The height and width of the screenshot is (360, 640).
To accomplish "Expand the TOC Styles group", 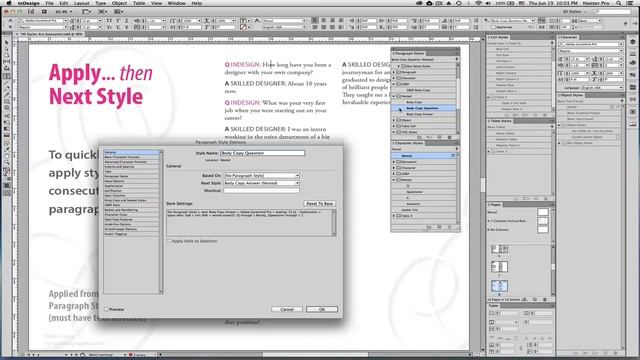I will 394,132.
